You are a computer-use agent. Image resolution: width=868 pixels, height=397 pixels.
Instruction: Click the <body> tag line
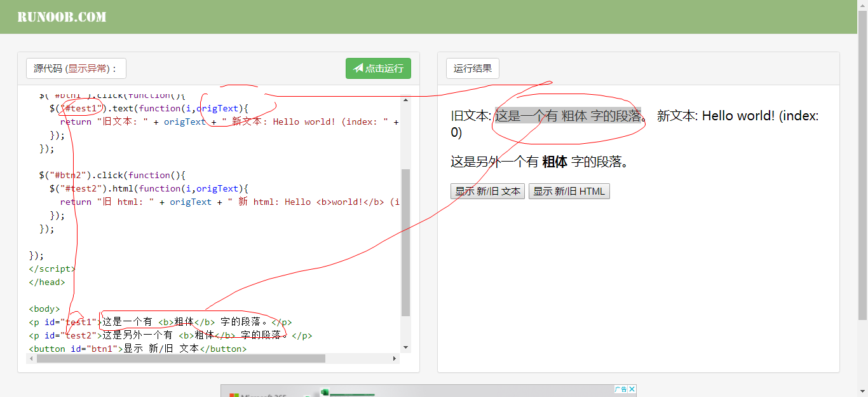click(44, 309)
